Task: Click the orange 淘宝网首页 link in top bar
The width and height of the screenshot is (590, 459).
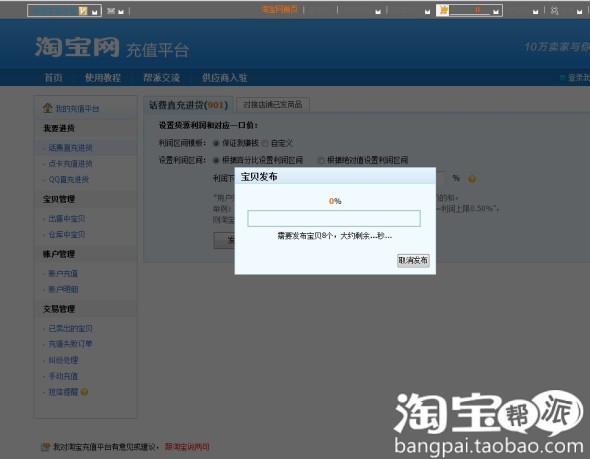Action: [280, 9]
